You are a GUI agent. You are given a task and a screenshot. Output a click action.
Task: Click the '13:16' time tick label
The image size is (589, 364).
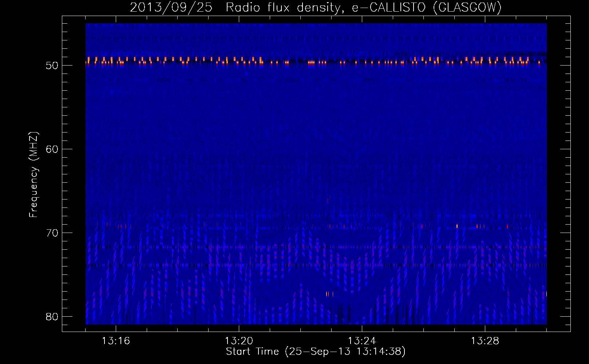point(116,341)
